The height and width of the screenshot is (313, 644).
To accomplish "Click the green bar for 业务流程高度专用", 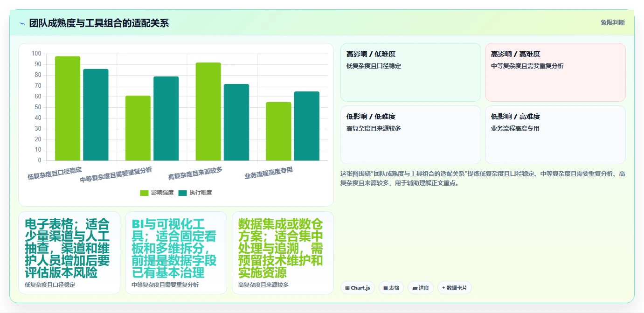I will 278,131.
